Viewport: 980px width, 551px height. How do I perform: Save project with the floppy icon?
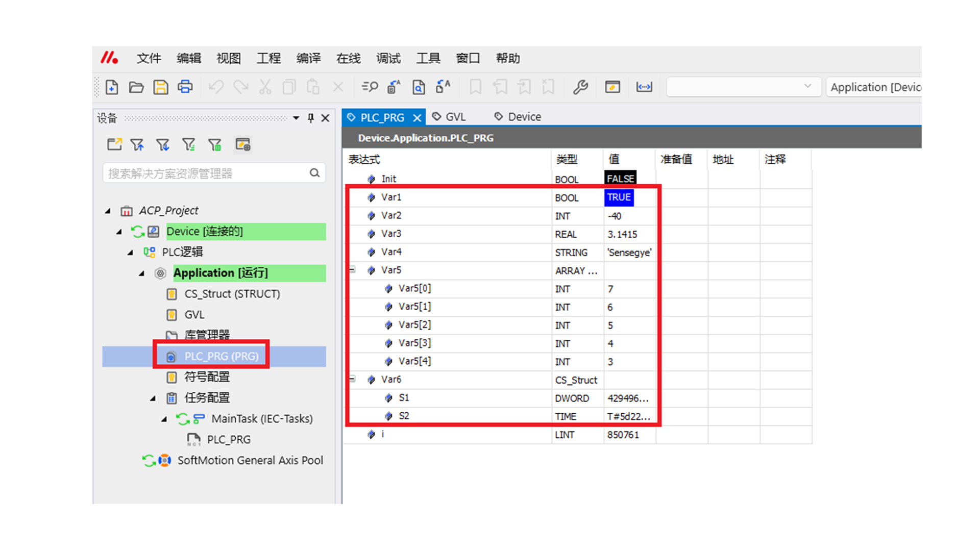pos(161,87)
